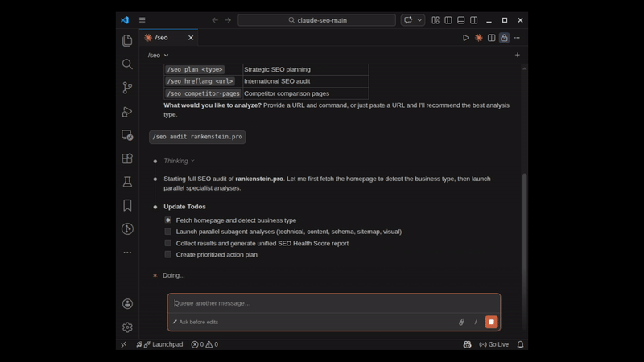This screenshot has height=362, width=644.
Task: Go back in navigation history
Action: 215,19
